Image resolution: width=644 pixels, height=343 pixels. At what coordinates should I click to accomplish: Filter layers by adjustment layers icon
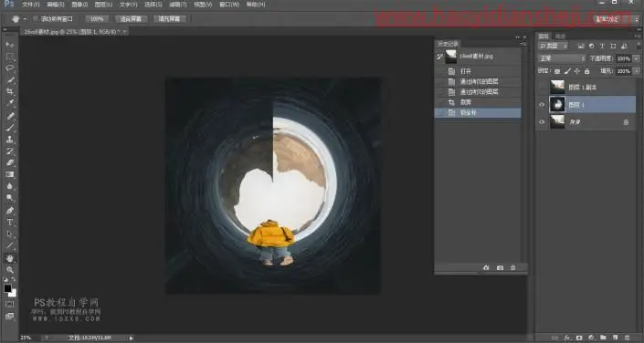(x=591, y=47)
